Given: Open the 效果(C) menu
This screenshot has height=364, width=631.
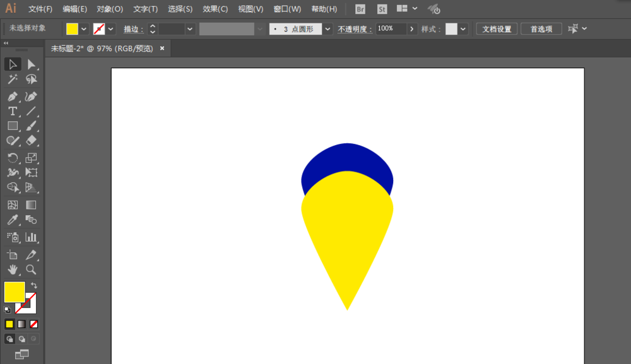Looking at the screenshot, I should [215, 9].
